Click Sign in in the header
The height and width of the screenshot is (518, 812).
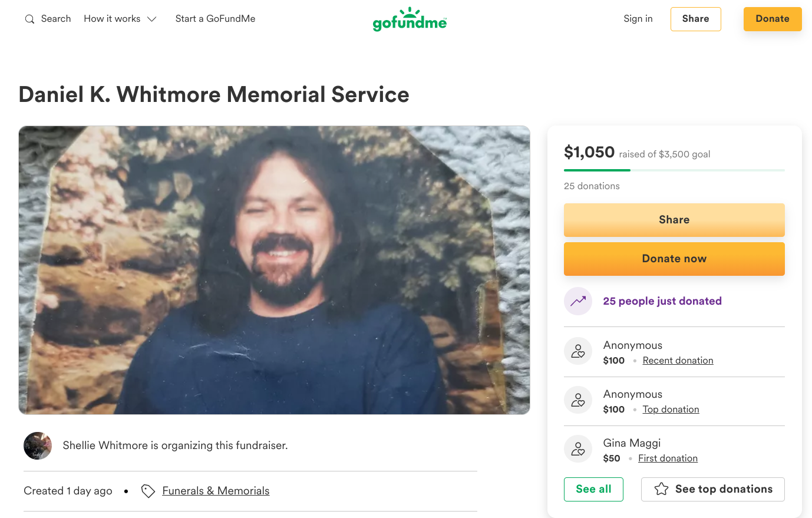tap(638, 19)
